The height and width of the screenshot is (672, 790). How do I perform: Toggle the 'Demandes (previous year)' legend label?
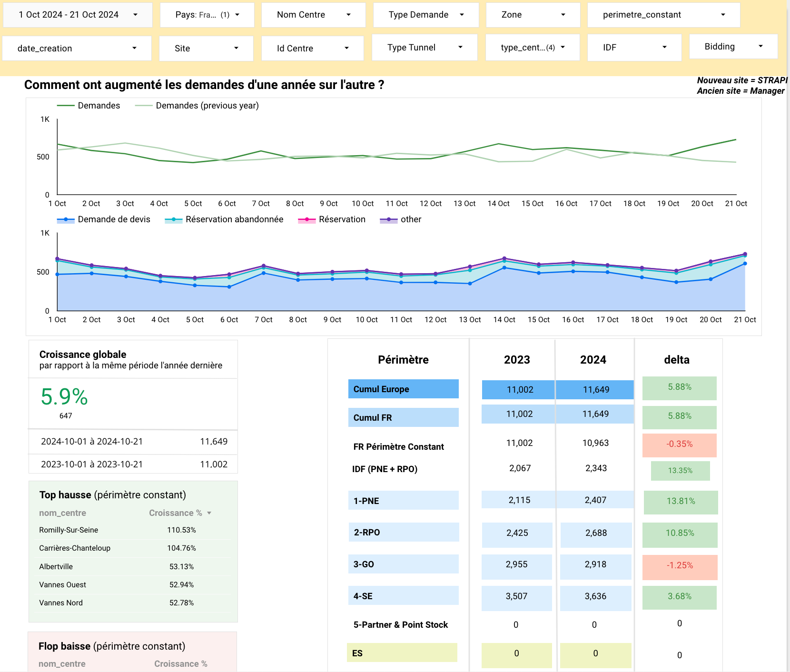tap(207, 106)
